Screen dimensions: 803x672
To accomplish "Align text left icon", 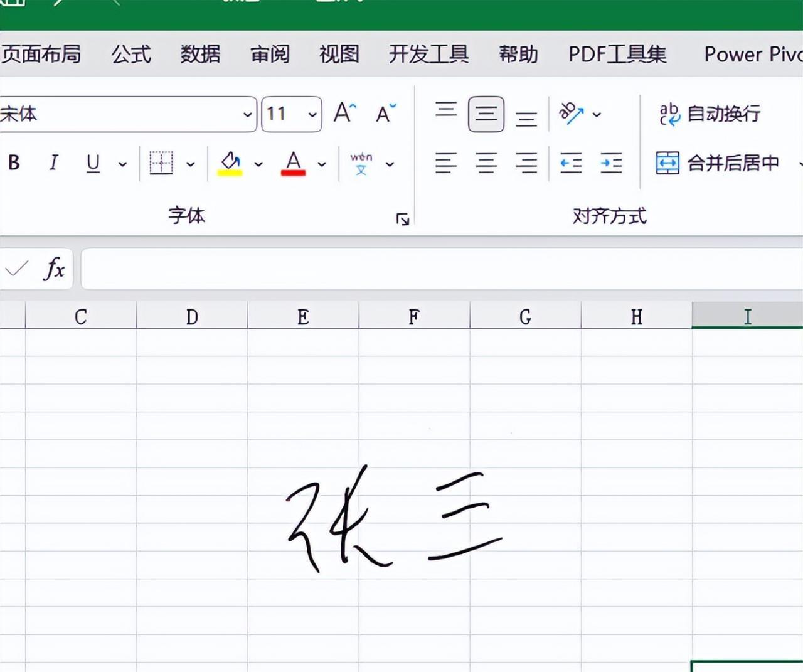I will point(446,163).
